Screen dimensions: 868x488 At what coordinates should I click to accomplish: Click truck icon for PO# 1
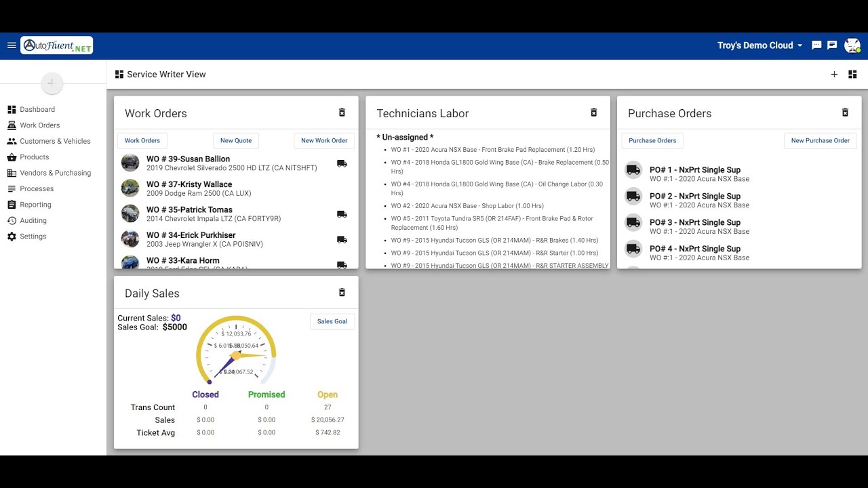pos(633,170)
